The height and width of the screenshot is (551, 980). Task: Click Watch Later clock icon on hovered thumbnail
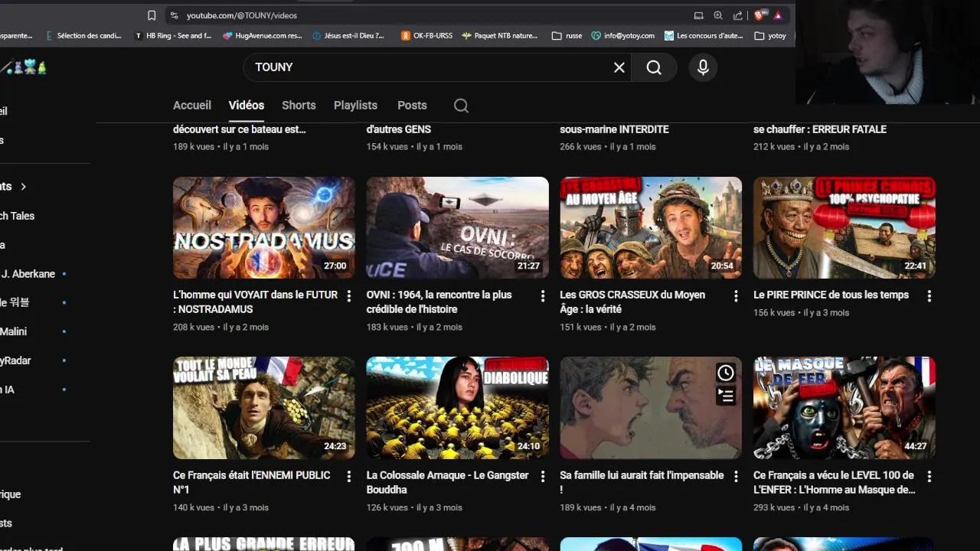pos(725,373)
